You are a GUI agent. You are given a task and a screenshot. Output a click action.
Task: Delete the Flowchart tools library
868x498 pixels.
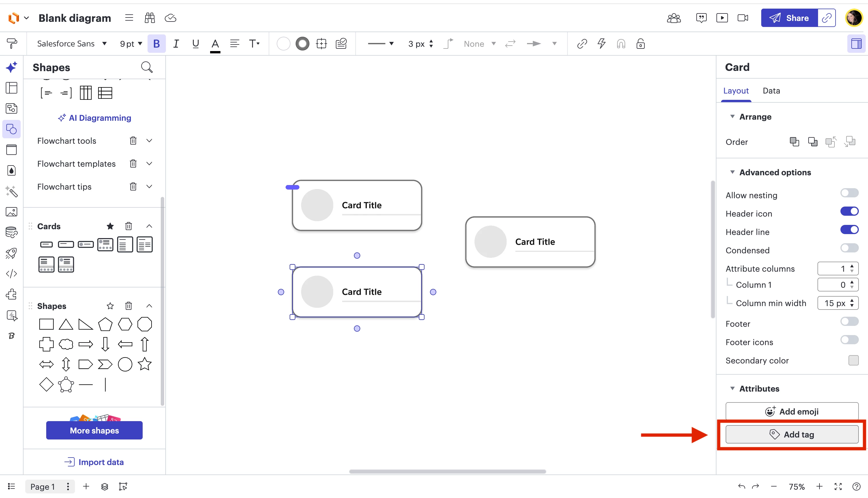click(133, 141)
